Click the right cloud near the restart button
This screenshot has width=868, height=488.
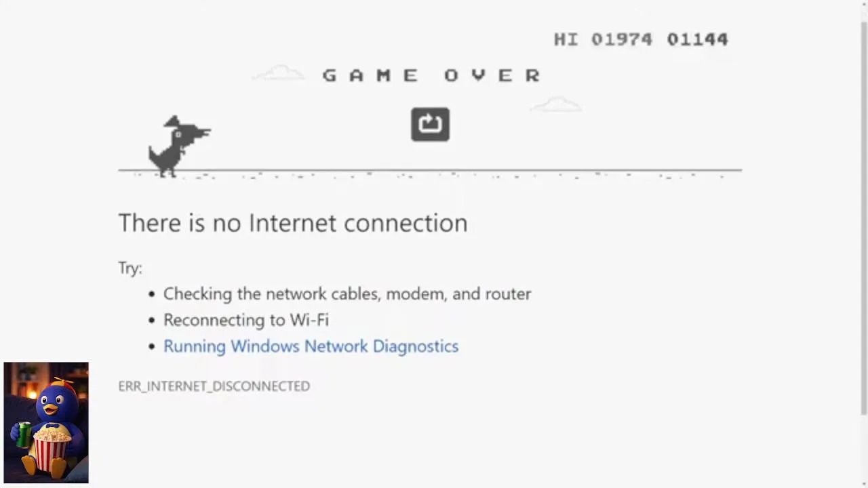click(555, 104)
